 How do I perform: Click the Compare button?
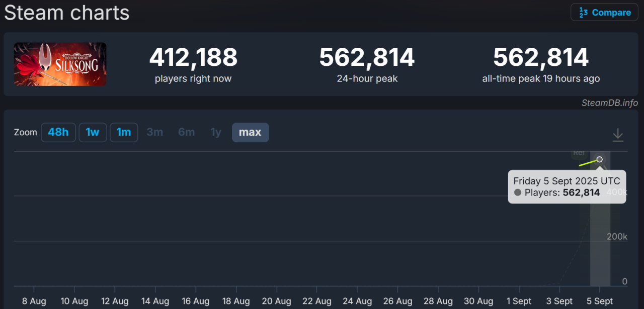point(604,13)
